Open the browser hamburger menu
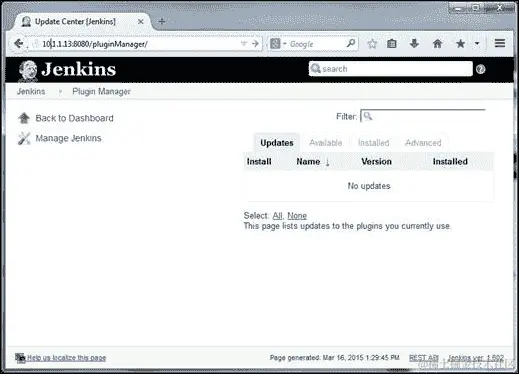The image size is (519, 374). (x=500, y=43)
